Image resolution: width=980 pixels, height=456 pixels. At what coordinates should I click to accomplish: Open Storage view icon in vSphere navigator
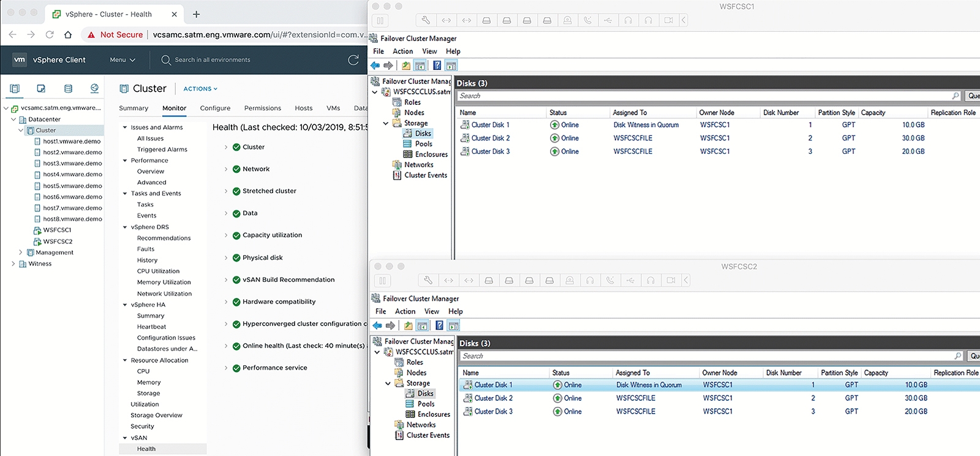click(x=68, y=88)
